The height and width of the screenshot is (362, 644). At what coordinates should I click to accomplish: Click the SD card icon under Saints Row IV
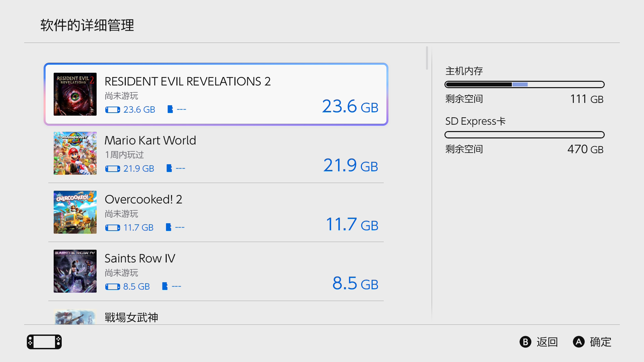pos(165,286)
